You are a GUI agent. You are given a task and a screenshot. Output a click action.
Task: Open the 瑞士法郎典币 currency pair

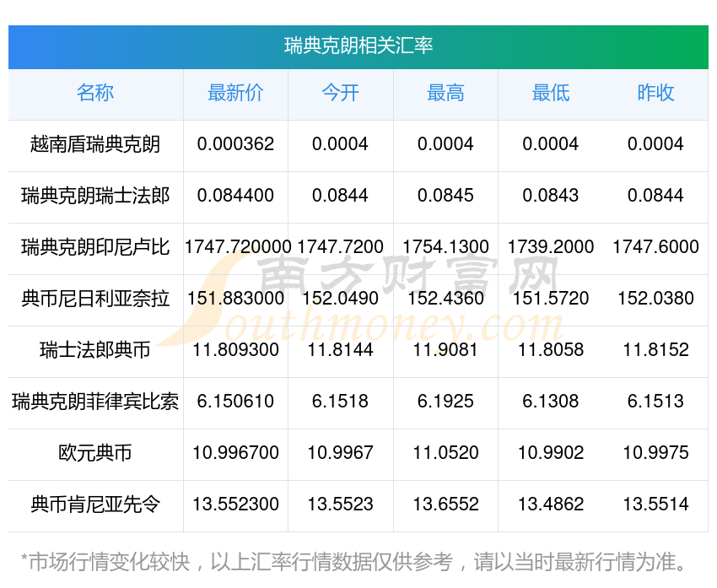click(95, 350)
